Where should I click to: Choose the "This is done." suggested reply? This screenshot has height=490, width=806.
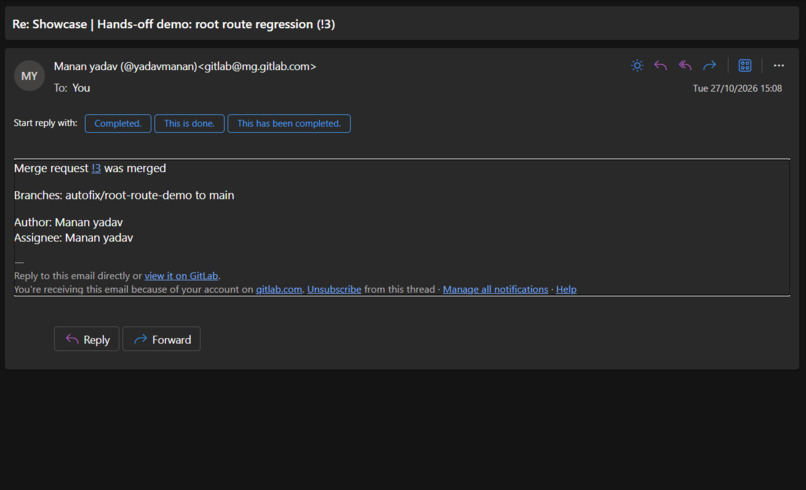pyautogui.click(x=189, y=123)
